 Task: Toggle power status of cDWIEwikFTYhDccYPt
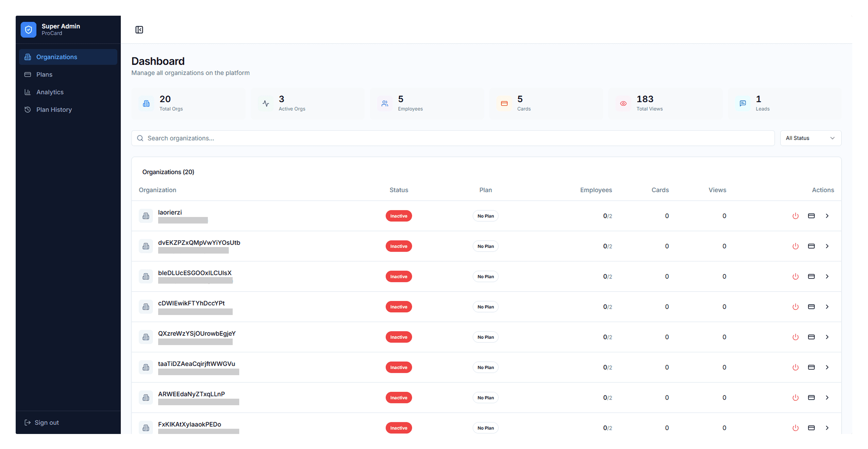(795, 307)
